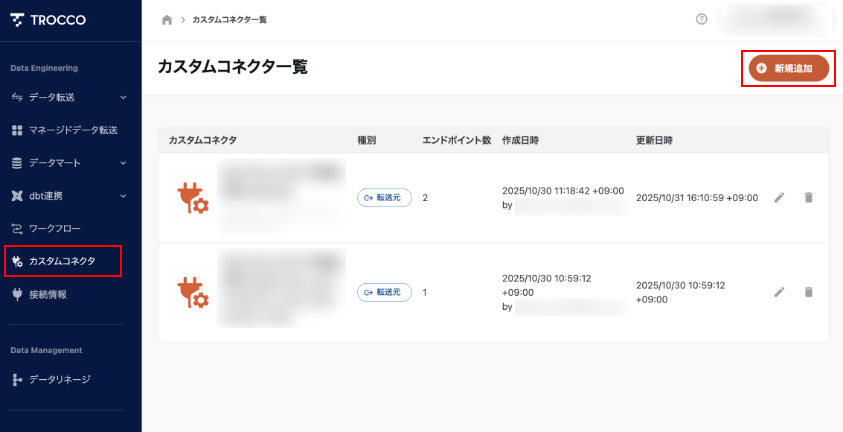
Task: Select the second connector plug icon thumbnail
Action: pos(193,292)
